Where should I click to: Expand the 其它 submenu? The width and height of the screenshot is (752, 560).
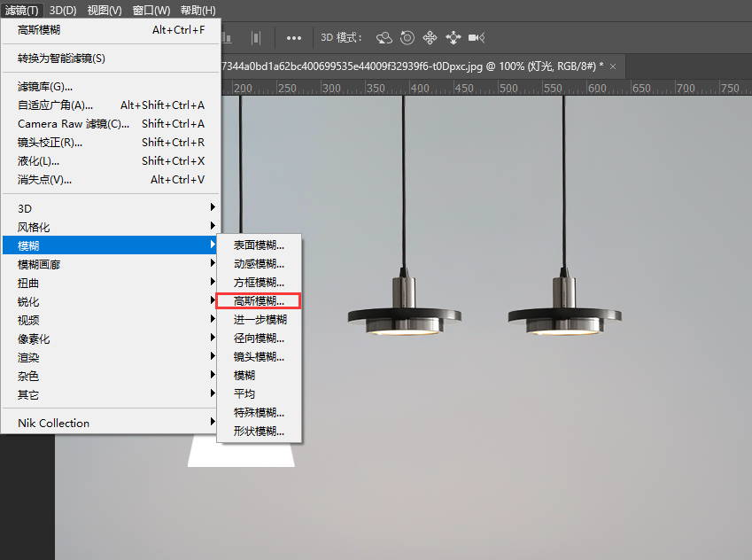111,394
